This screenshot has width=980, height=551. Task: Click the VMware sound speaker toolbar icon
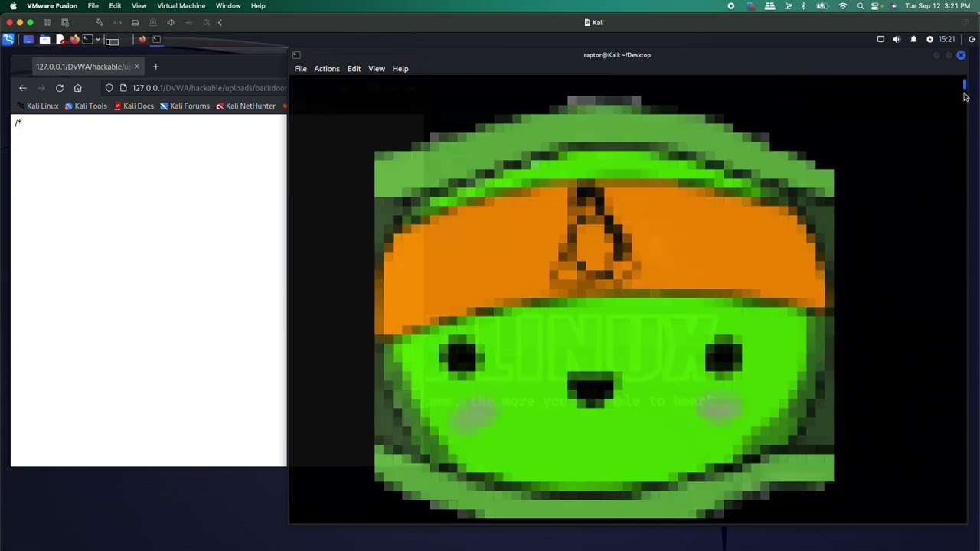point(171,22)
